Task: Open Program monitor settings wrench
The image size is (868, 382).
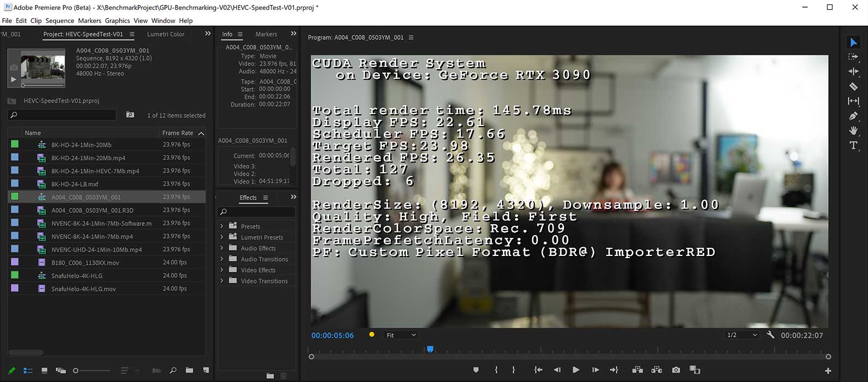Action: [771, 335]
